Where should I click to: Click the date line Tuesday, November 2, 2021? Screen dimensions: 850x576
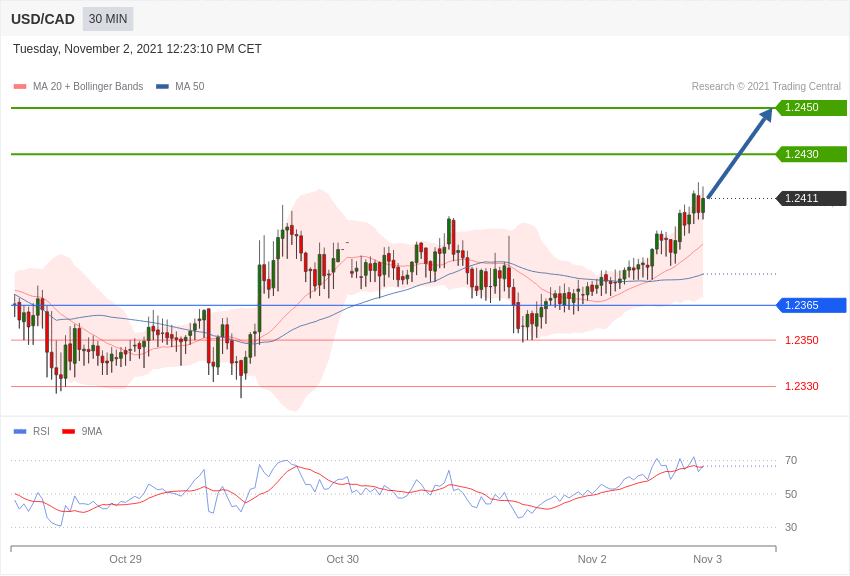[x=137, y=49]
